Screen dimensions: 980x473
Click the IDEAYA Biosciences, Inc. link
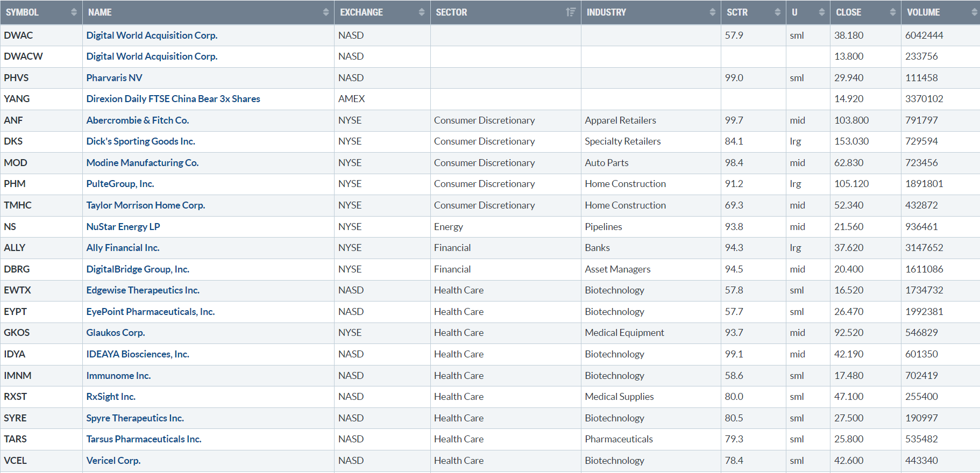[138, 354]
